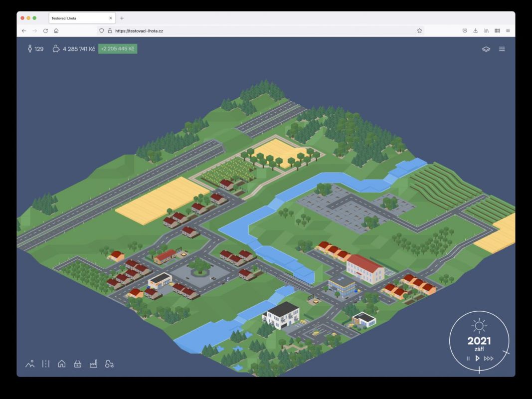532x399 pixels.
Task: Open the housing build menu
Action: pos(62,364)
